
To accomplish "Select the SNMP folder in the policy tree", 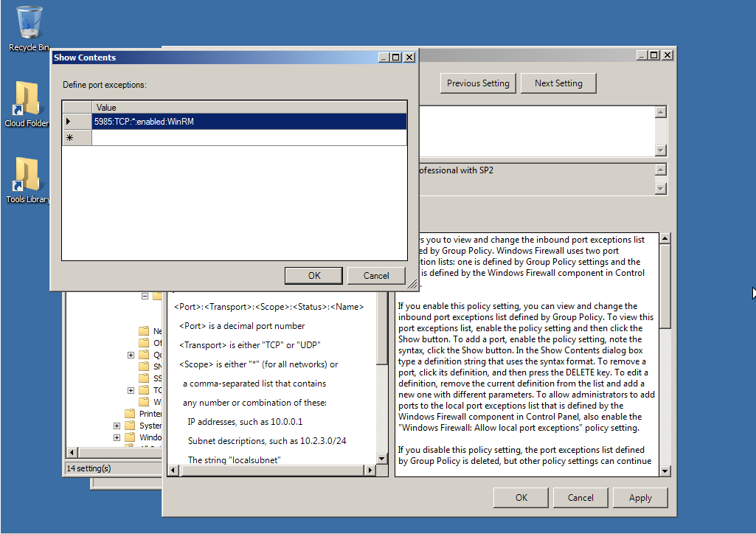I will click(x=145, y=367).
